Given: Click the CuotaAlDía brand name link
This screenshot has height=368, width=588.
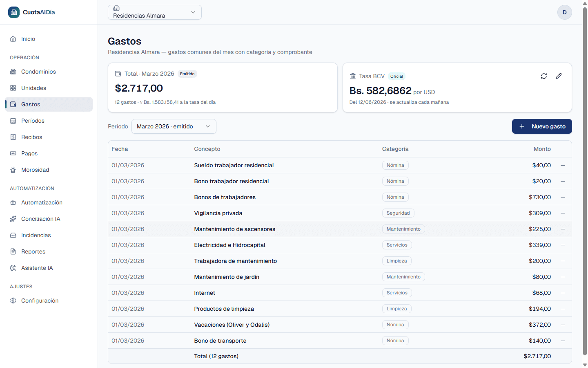Looking at the screenshot, I should [39, 12].
